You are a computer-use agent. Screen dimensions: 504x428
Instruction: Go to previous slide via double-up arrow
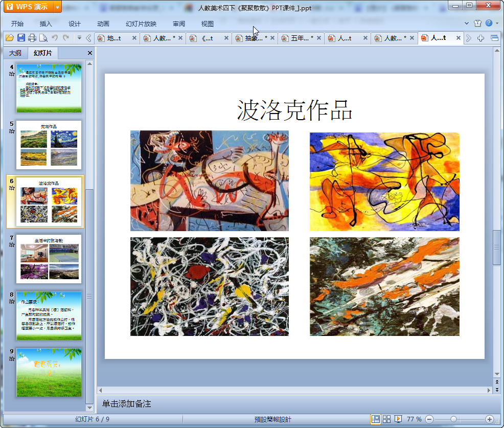[x=497, y=382]
